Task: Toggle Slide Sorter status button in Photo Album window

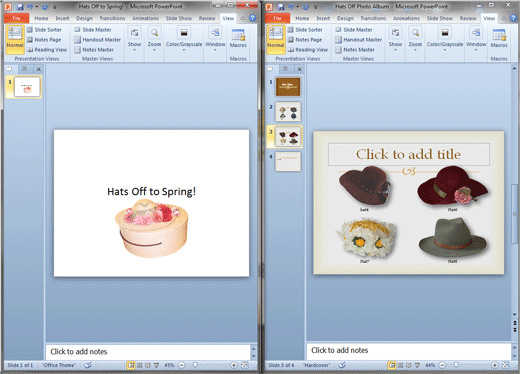Action: tap(401, 365)
